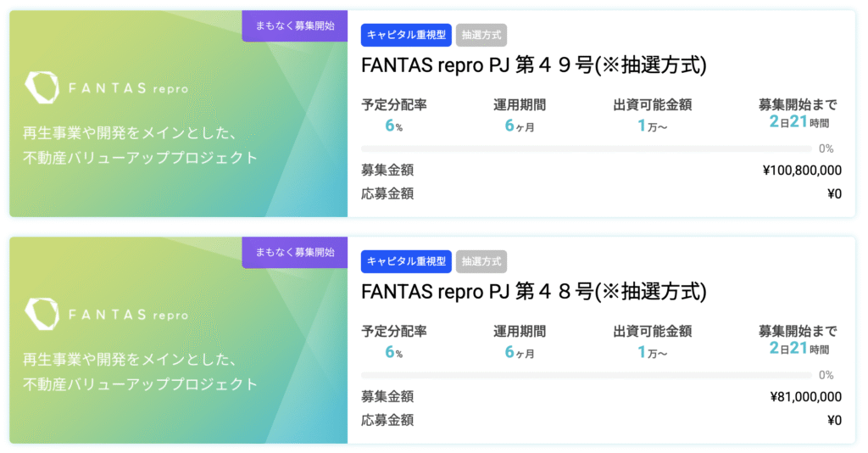Click the 抽選方式 badge on project 48
The image size is (868, 453).
pyautogui.click(x=481, y=261)
